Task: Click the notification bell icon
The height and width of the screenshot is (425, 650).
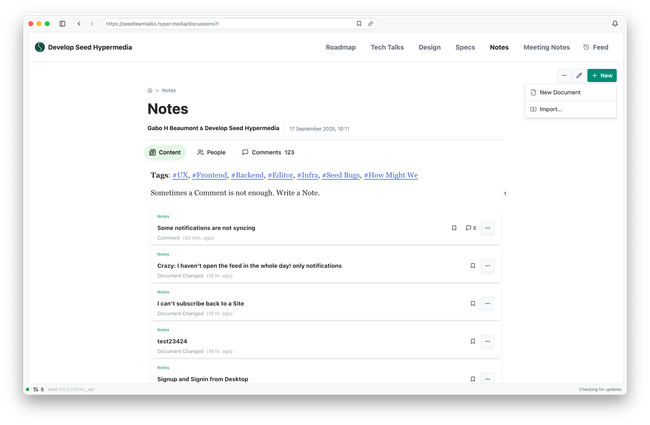Action: coord(615,23)
